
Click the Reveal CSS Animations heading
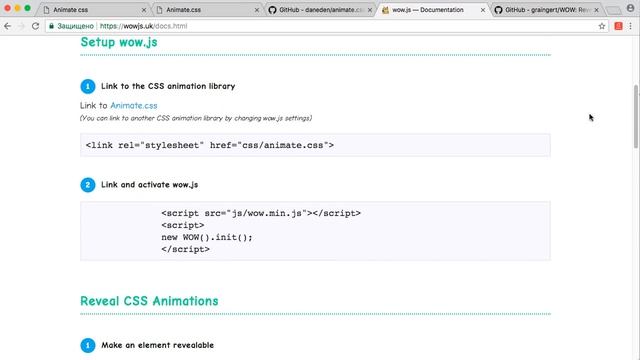click(149, 301)
